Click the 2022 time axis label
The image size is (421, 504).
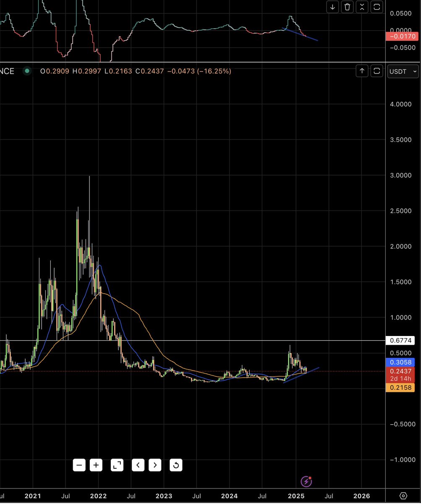[x=99, y=496]
